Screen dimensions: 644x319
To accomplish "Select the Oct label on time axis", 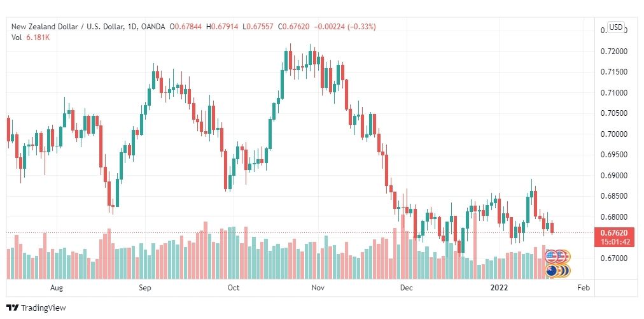I will point(234,288).
